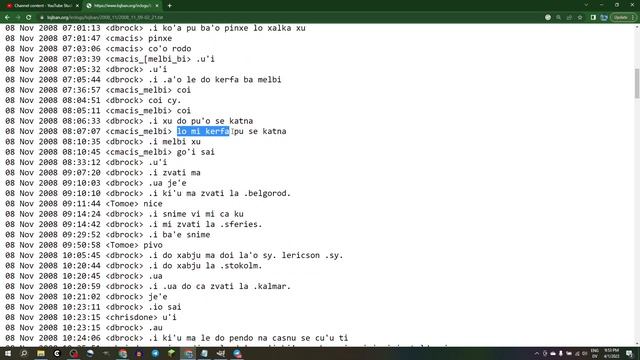Image resolution: width=640 pixels, height=360 pixels.
Task: Click '.i ki'u ma zvati la .belgorod.' line
Action: (x=219, y=193)
